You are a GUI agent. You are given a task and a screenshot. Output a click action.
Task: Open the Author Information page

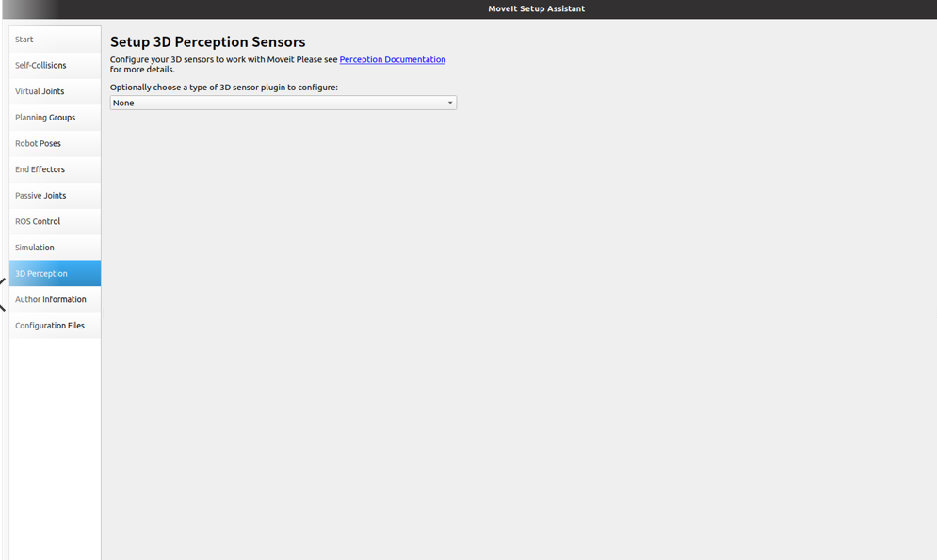click(x=54, y=298)
